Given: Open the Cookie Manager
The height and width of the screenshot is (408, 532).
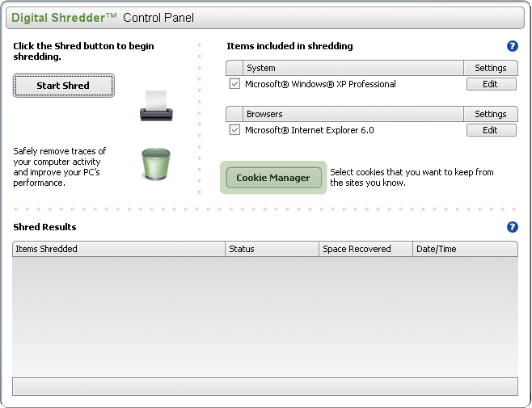Looking at the screenshot, I should click(272, 178).
